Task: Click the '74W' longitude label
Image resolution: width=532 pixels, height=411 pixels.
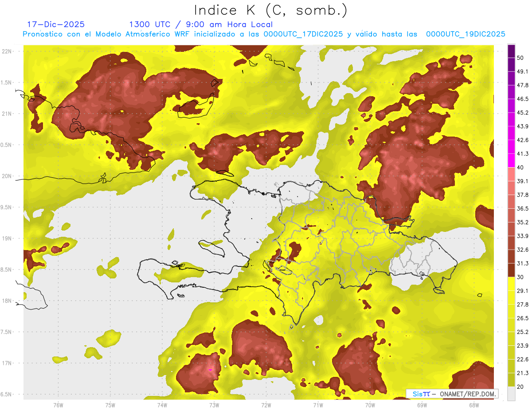Action: click(162, 405)
